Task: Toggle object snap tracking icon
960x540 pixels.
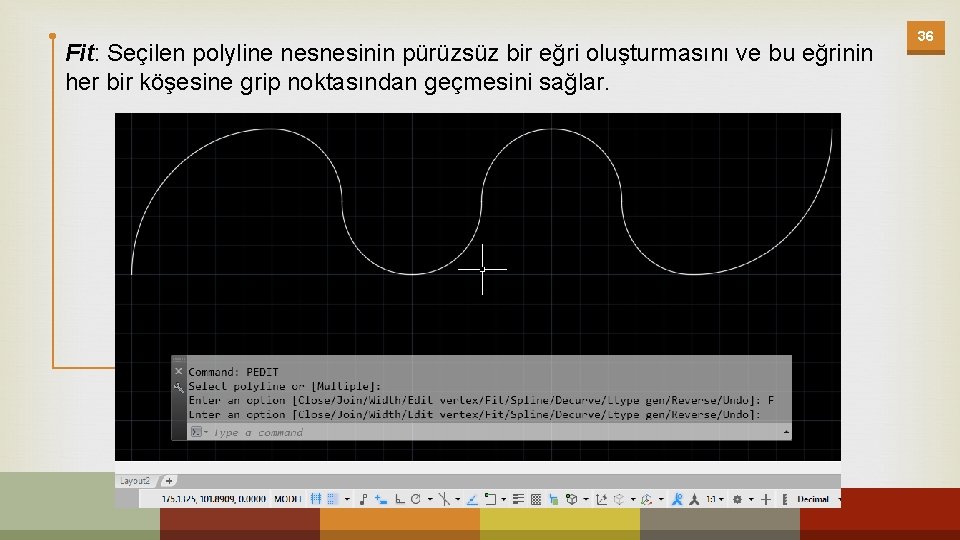Action: coord(473,500)
